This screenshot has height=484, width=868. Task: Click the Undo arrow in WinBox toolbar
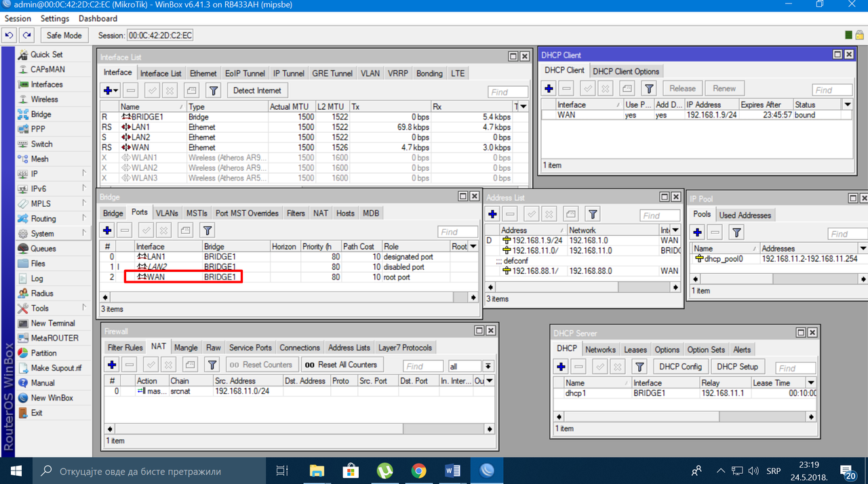(x=9, y=35)
